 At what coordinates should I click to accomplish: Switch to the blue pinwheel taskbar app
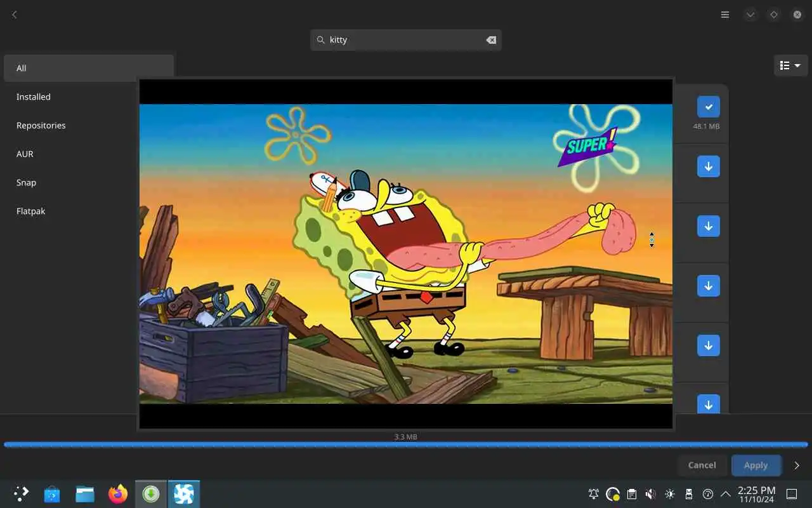pos(184,493)
